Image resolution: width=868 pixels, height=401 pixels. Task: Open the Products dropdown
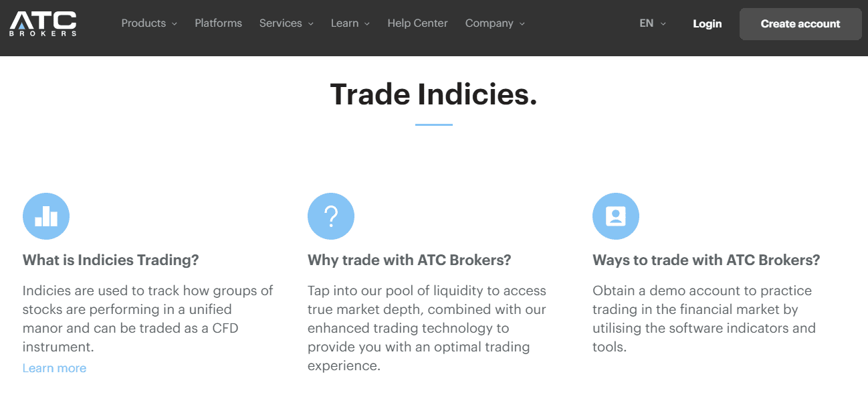point(144,23)
